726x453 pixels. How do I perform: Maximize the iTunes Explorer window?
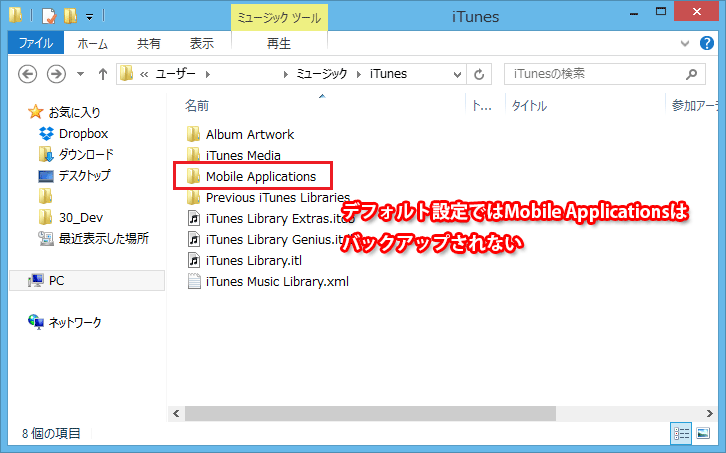tap(661, 13)
